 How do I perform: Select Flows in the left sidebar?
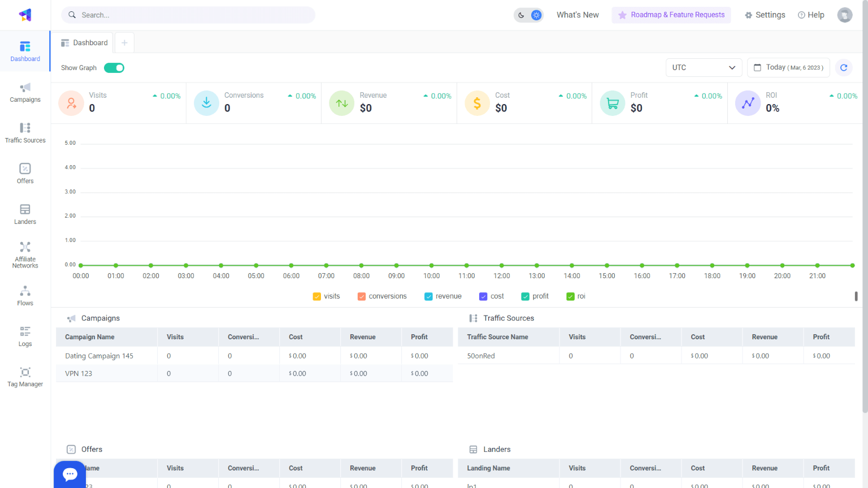click(25, 297)
